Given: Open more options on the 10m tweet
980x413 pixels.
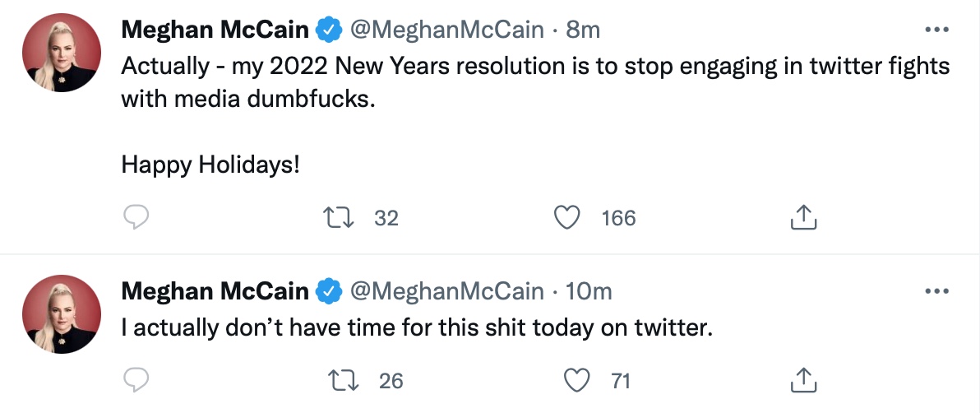Looking at the screenshot, I should click(937, 291).
